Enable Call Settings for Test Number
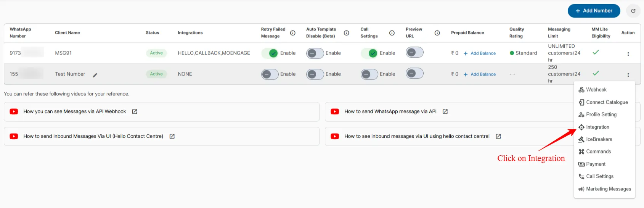The width and height of the screenshot is (644, 208). pos(369,74)
